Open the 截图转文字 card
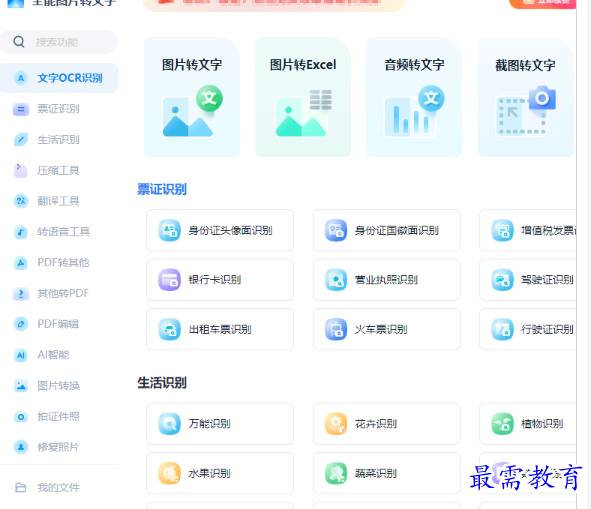591x509 pixels. coord(525,97)
